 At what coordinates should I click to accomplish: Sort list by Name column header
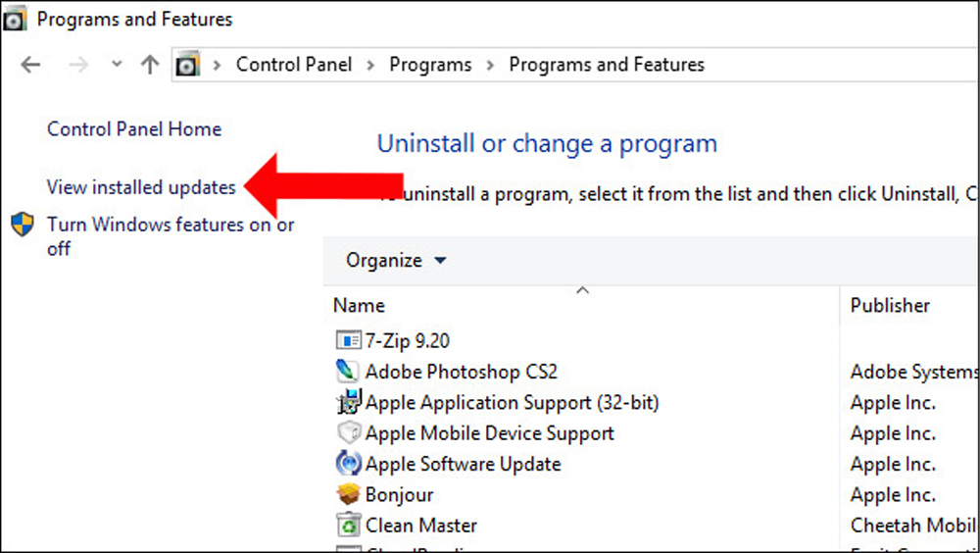tap(359, 305)
